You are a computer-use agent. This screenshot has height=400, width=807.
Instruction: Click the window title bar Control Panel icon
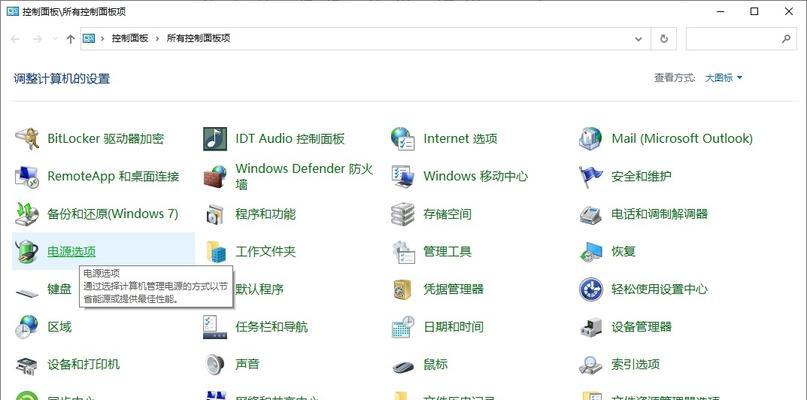coord(12,11)
